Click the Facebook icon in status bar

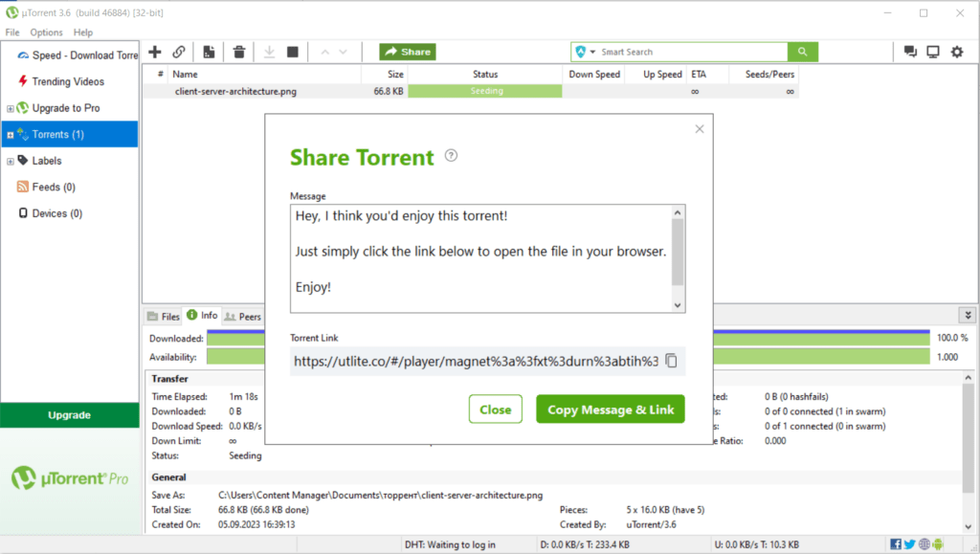[895, 544]
